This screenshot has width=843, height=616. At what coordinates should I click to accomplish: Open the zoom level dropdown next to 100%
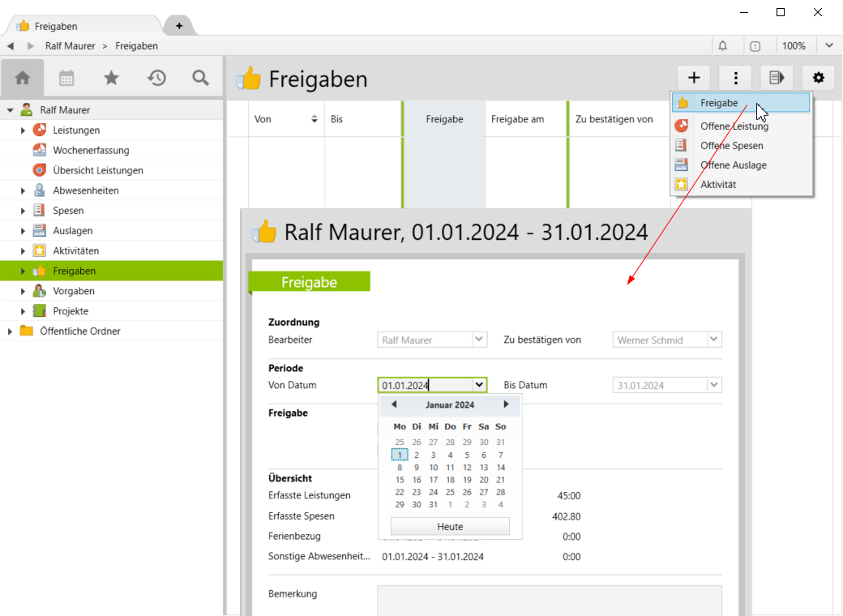coord(829,46)
